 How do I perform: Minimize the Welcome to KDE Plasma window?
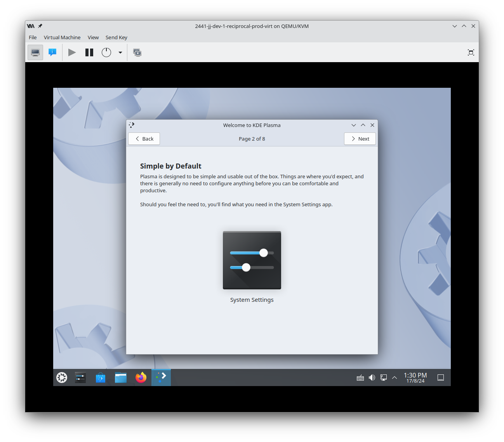(354, 125)
